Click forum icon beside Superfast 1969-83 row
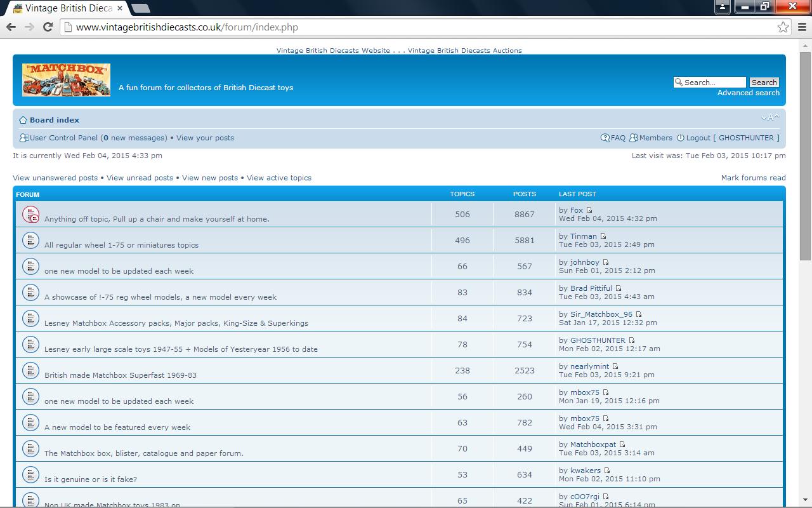Image resolution: width=812 pixels, height=508 pixels. (30, 370)
